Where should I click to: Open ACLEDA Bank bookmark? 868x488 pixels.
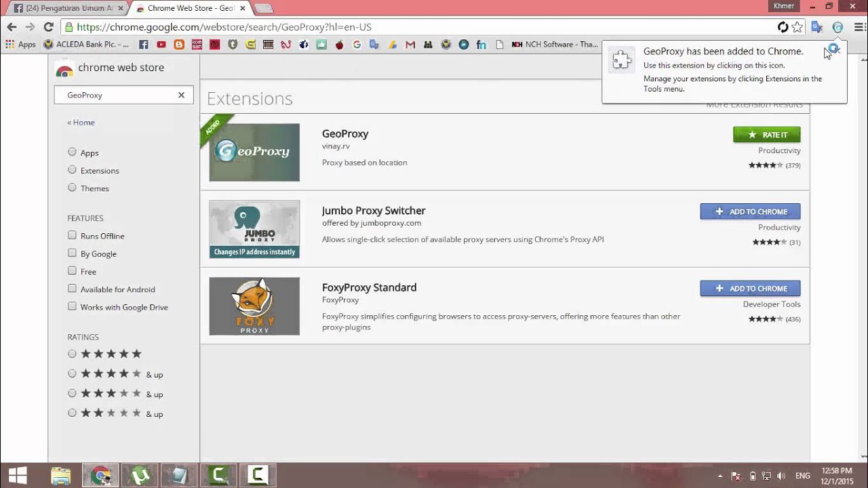(x=86, y=45)
